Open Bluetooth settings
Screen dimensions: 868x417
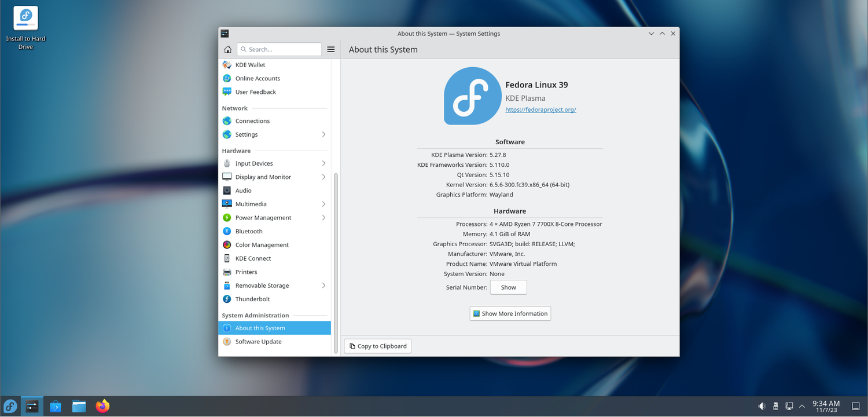[x=274, y=231]
